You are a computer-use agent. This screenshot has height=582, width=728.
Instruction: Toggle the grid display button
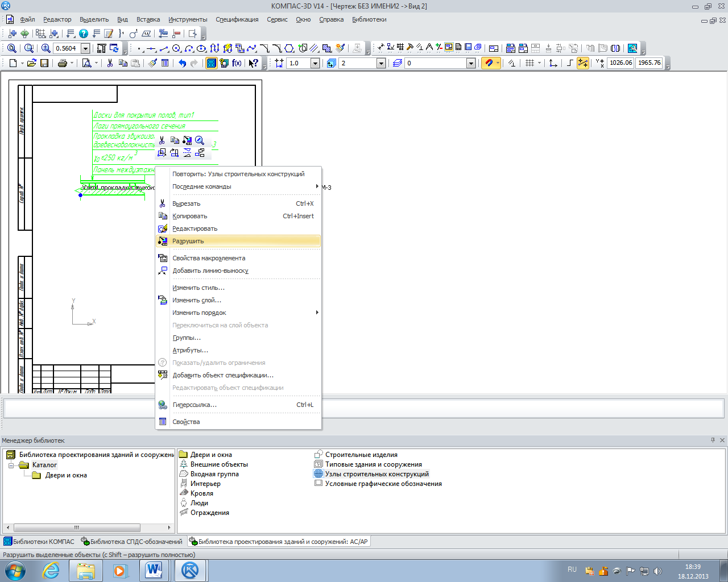pyautogui.click(x=530, y=63)
